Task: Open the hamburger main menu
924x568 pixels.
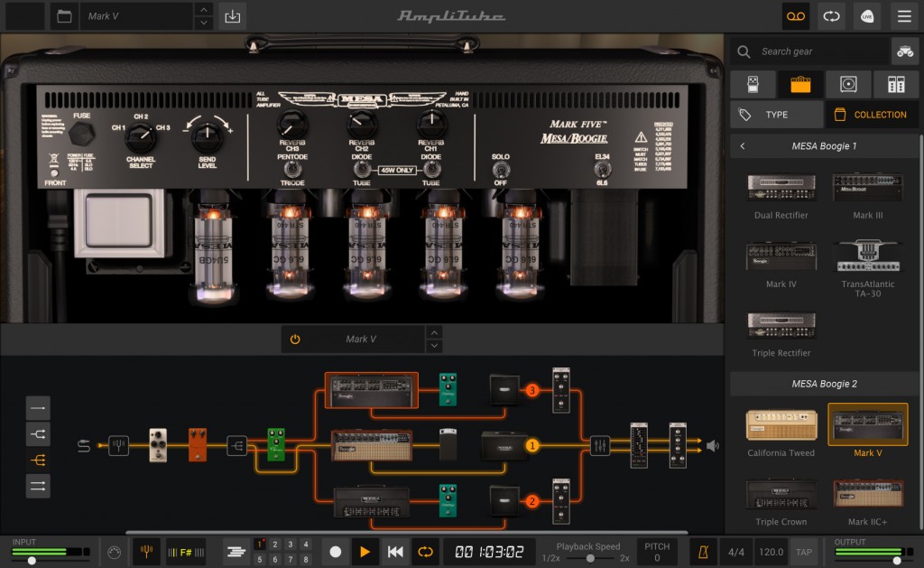Action: coord(904,16)
